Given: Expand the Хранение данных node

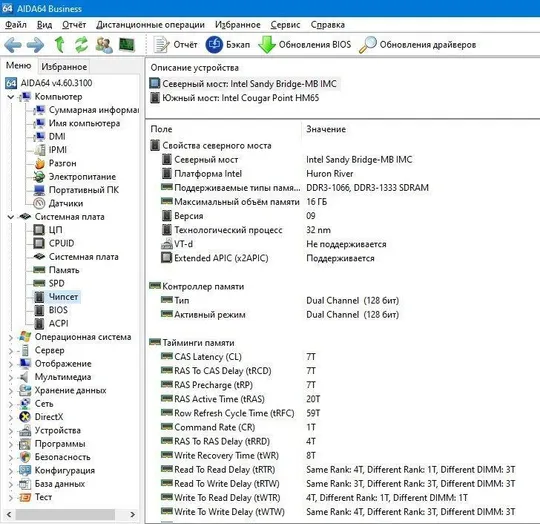Looking at the screenshot, I should 11,391.
